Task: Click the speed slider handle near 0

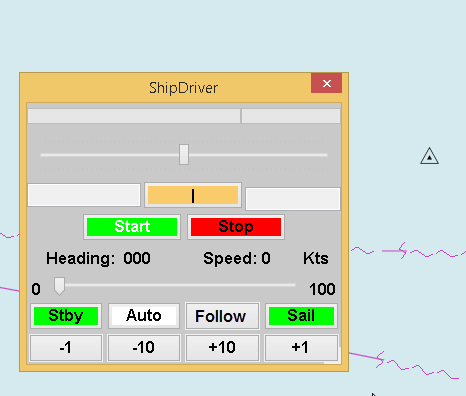Action: coord(59,286)
